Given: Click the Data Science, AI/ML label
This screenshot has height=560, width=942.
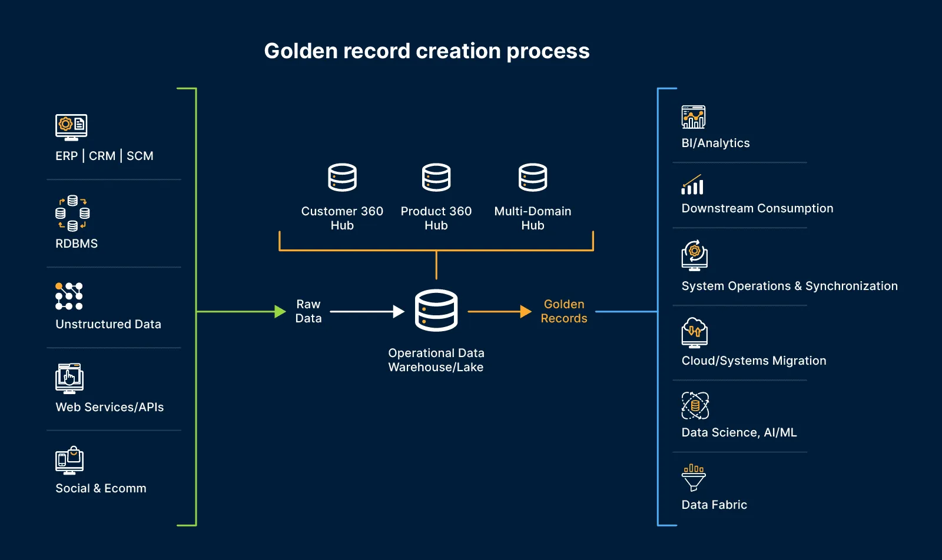Looking at the screenshot, I should coord(739,432).
